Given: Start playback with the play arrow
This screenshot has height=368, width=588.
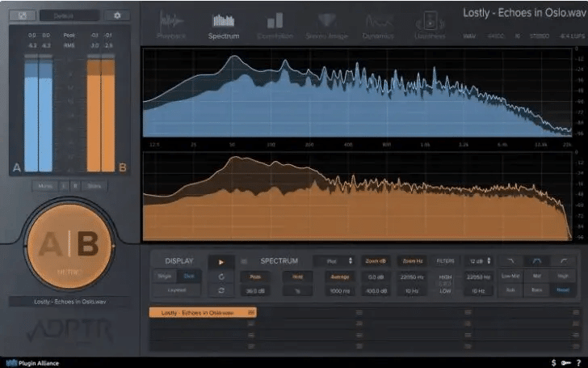Looking at the screenshot, I should click(x=221, y=262).
